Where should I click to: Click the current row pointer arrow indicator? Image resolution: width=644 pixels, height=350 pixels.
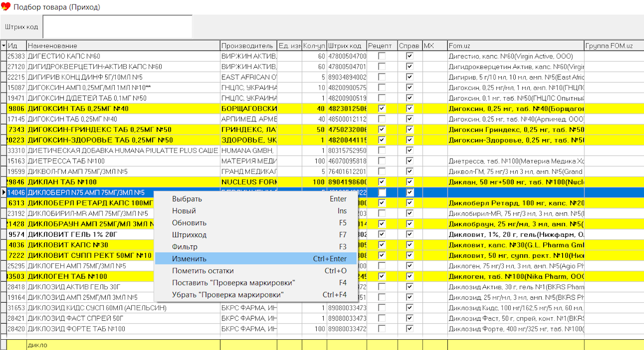(x=3, y=192)
